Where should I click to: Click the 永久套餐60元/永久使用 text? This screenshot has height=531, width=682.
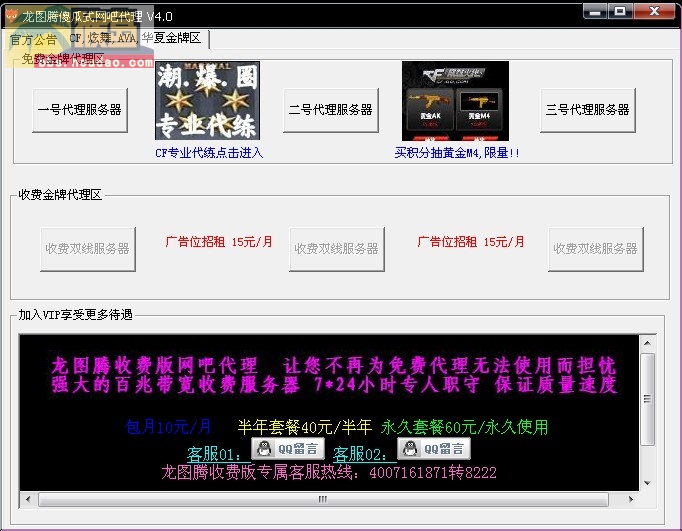pyautogui.click(x=465, y=427)
